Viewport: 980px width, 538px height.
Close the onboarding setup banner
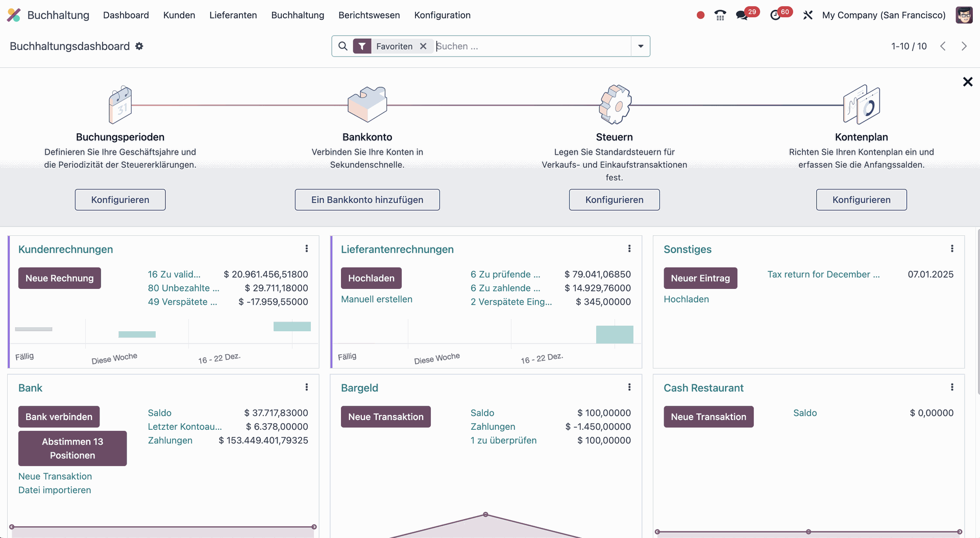coord(967,82)
